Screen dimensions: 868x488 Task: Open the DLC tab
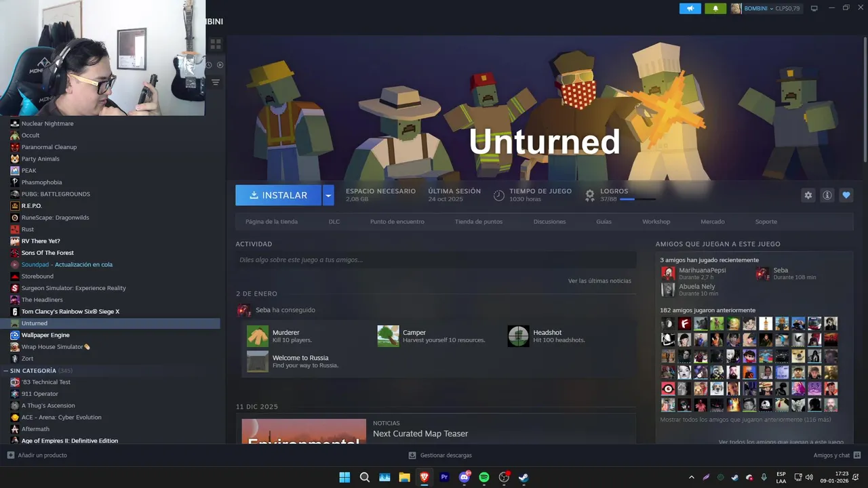point(334,222)
